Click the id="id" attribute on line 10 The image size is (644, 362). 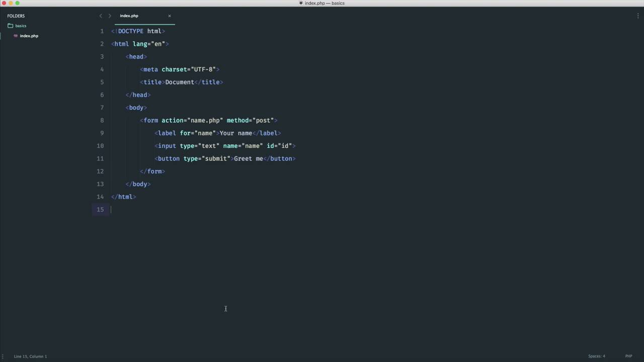[279, 146]
